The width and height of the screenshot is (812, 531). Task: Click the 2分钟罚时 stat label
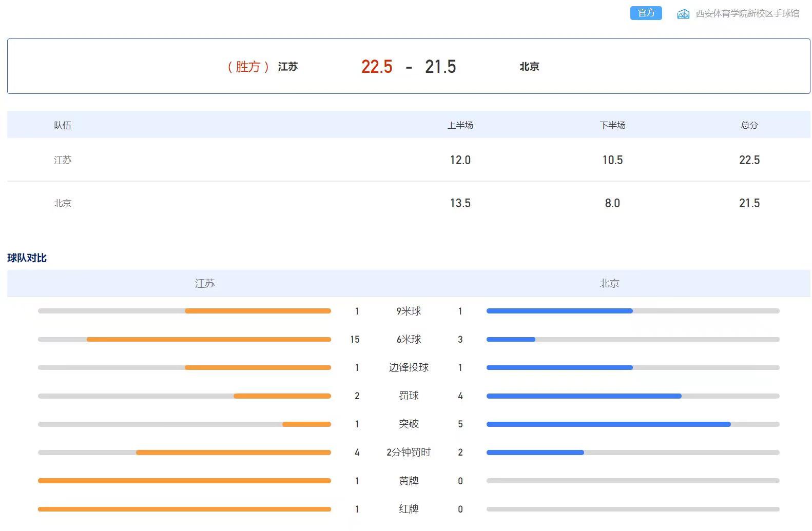(x=408, y=453)
